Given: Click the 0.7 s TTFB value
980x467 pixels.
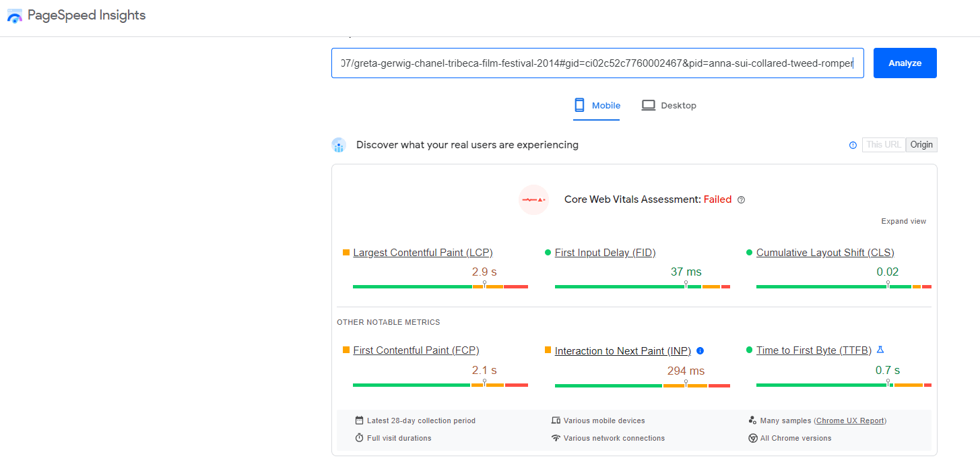Looking at the screenshot, I should coord(888,370).
